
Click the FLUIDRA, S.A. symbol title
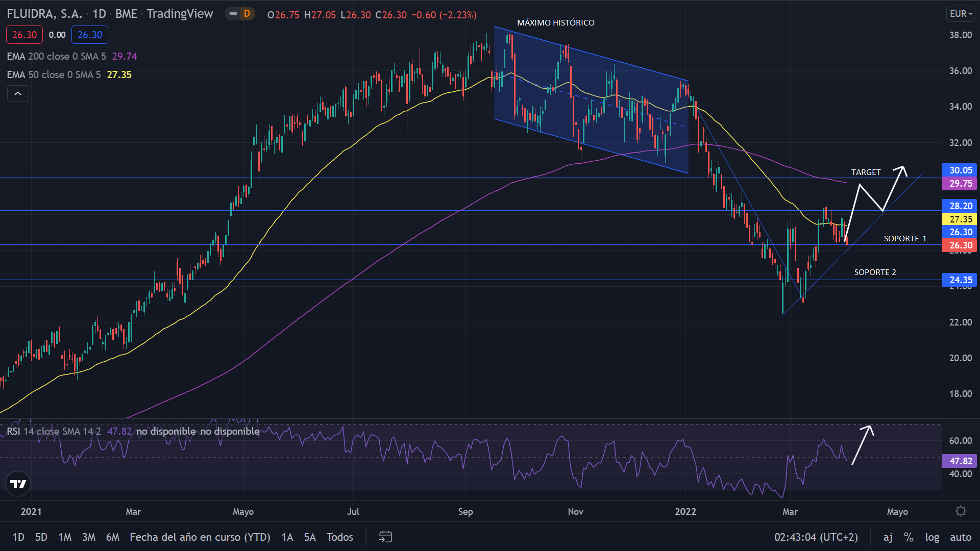(44, 14)
